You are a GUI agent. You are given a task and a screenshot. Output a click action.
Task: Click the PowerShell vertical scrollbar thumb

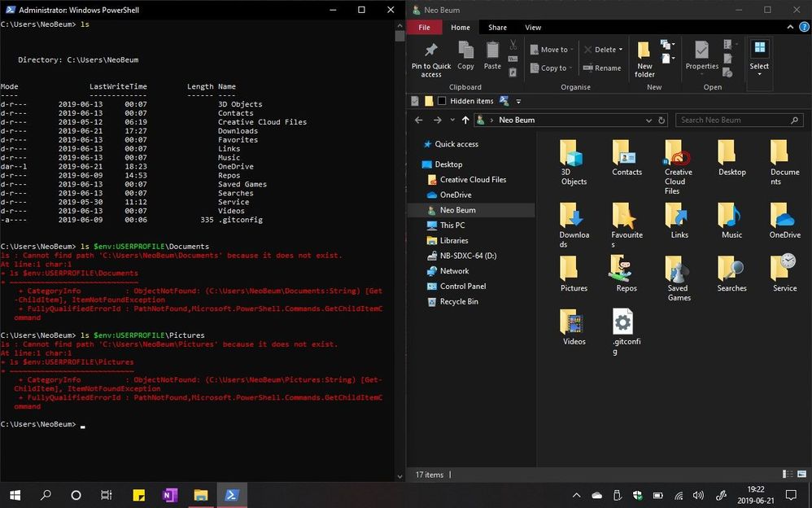(x=399, y=36)
